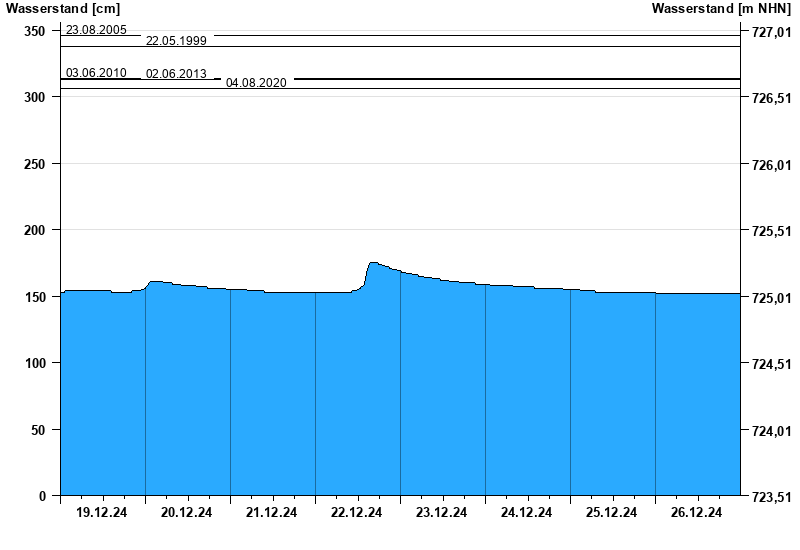This screenshot has height=550, width=800.
Task: Pick the 24.12.24 x-axis date
Action: click(x=527, y=513)
